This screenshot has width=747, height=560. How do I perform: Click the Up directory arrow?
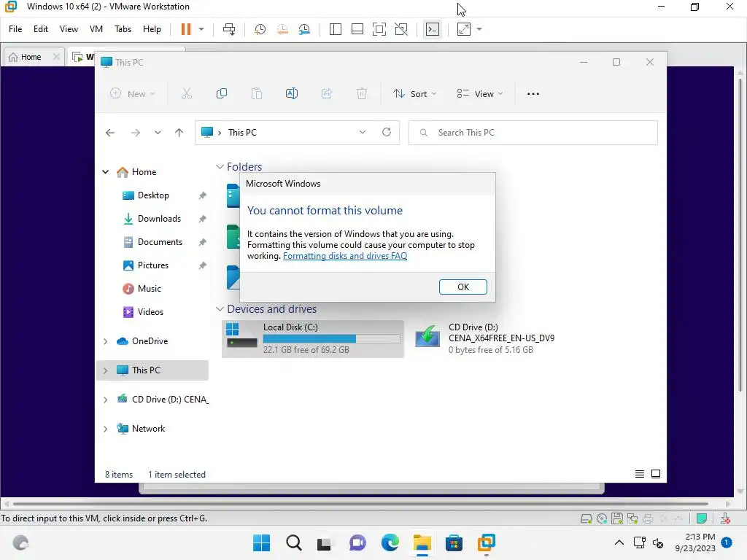pyautogui.click(x=179, y=133)
